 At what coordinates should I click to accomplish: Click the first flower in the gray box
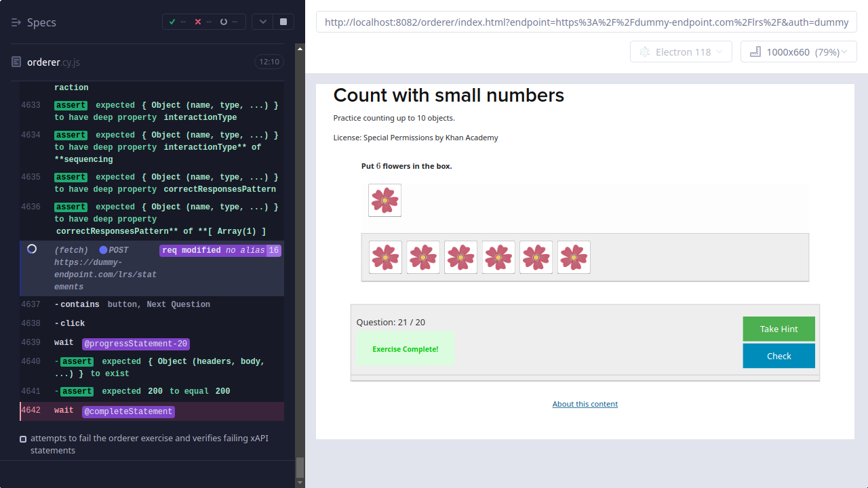coord(385,258)
